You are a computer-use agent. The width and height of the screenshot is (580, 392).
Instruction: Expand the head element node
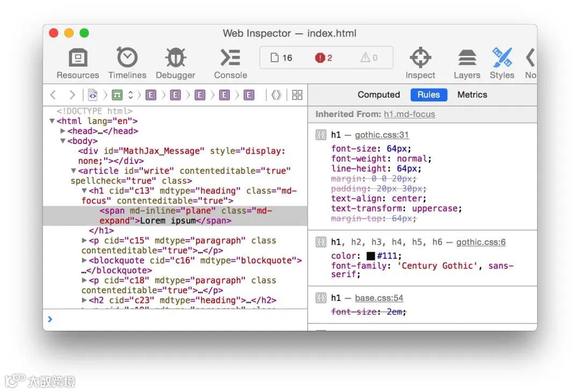[x=63, y=131]
